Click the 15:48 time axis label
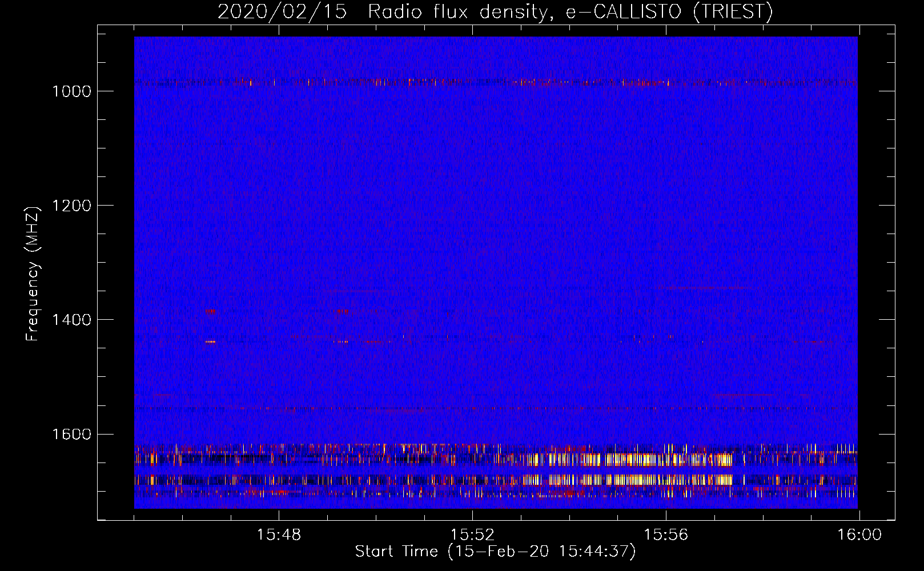 tap(279, 535)
